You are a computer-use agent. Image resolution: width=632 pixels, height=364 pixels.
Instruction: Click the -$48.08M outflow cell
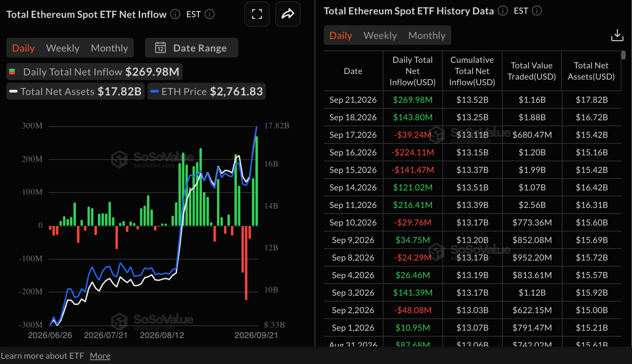(x=413, y=310)
